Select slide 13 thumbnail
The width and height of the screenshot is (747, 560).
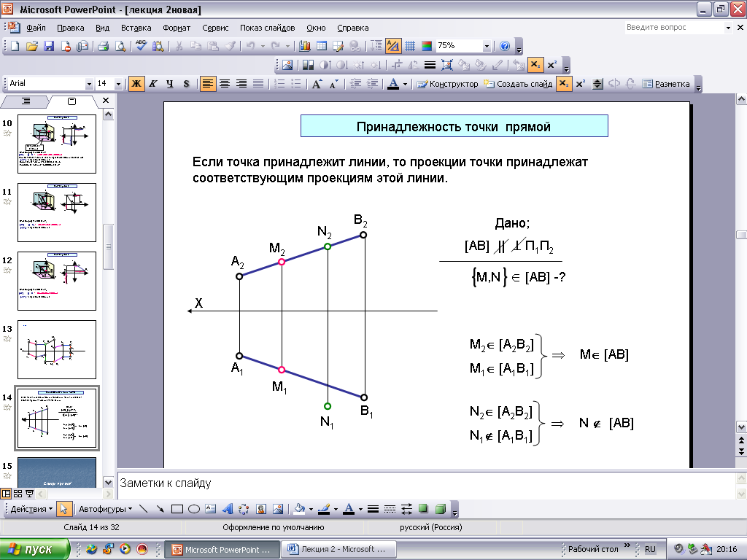pos(57,349)
